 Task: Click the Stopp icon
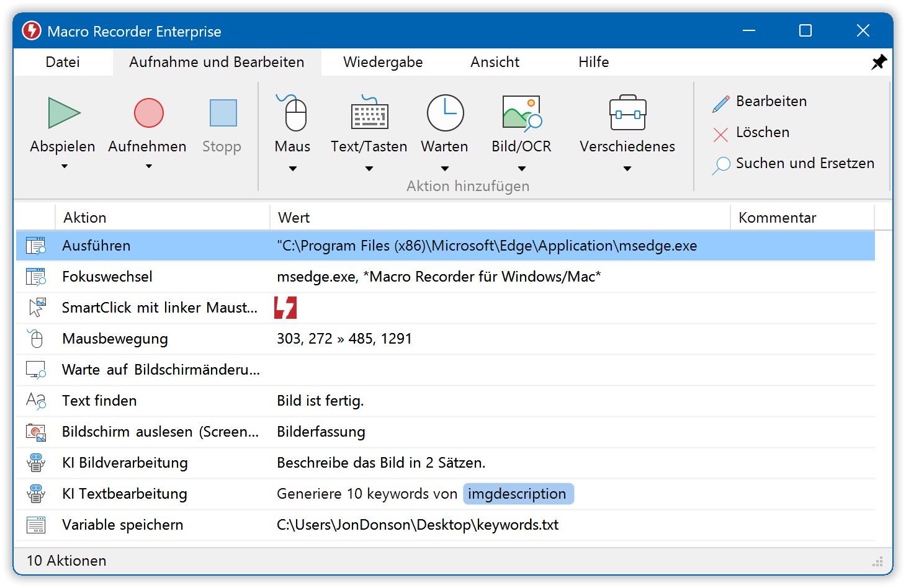(222, 114)
